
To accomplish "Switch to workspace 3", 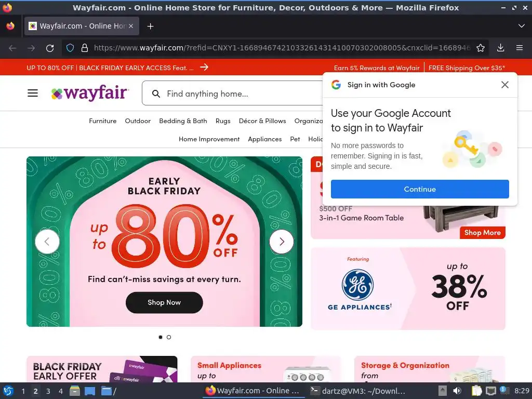I will tap(48, 391).
